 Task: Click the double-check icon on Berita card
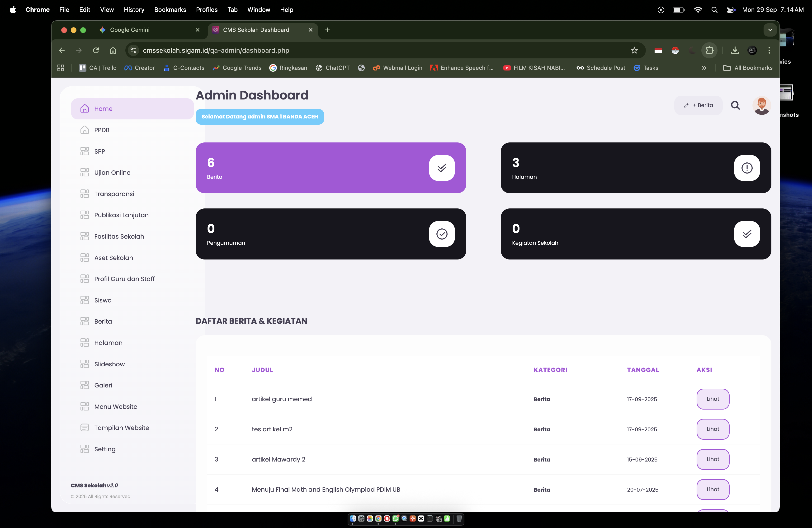(441, 168)
